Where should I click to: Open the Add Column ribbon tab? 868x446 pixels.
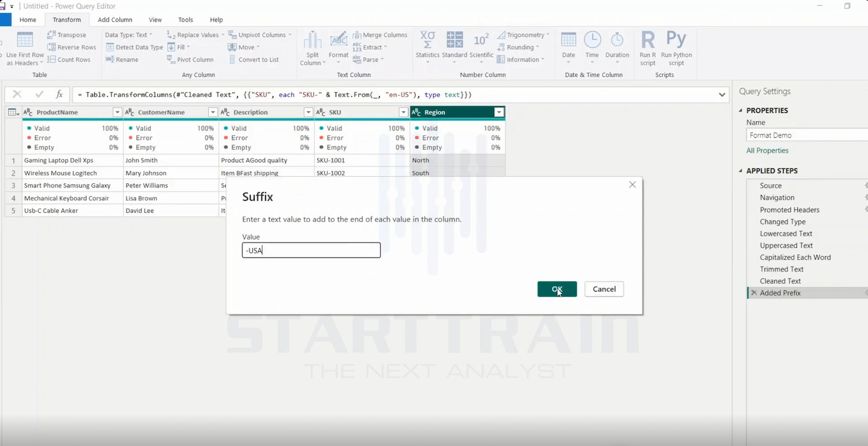pos(115,20)
